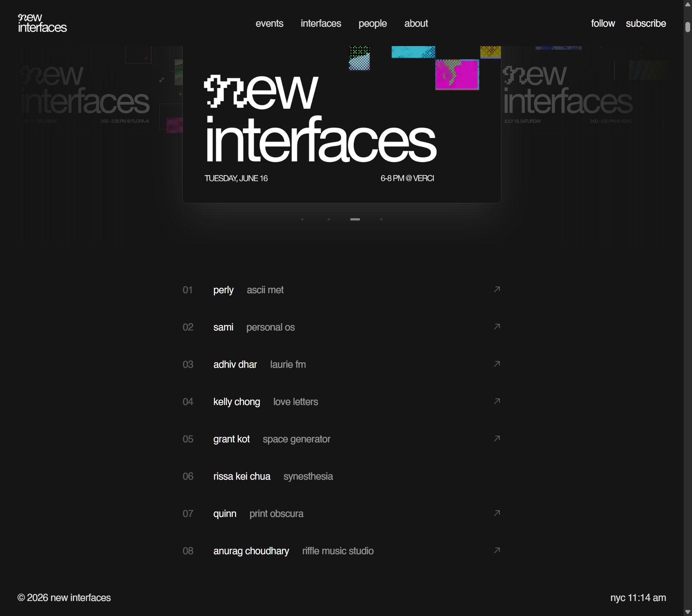
Task: Open arrow link for adhiv dhar laurie fm
Action: coord(497,364)
